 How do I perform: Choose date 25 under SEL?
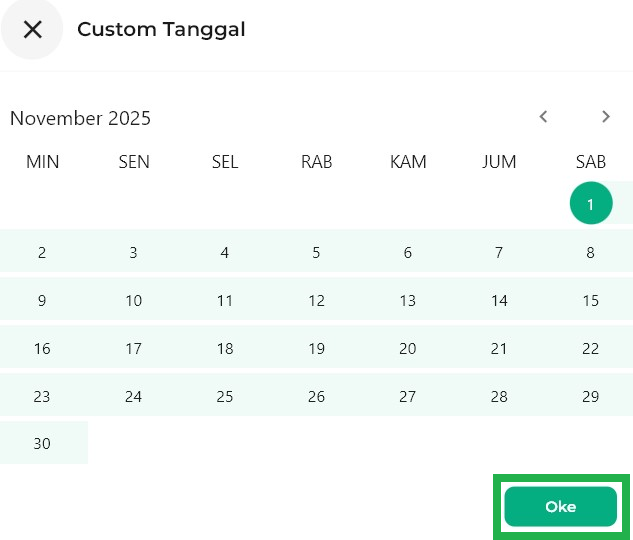pos(225,396)
